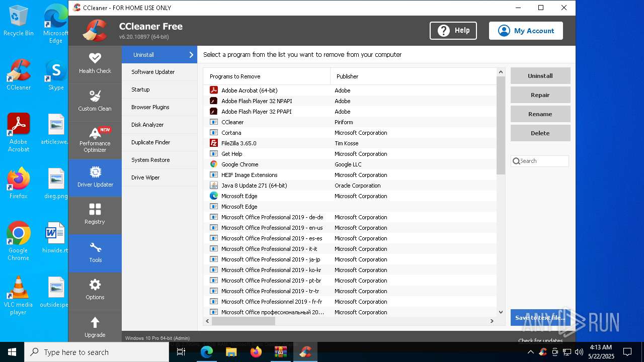Open the Recycle Bin desktop icon

click(x=19, y=21)
